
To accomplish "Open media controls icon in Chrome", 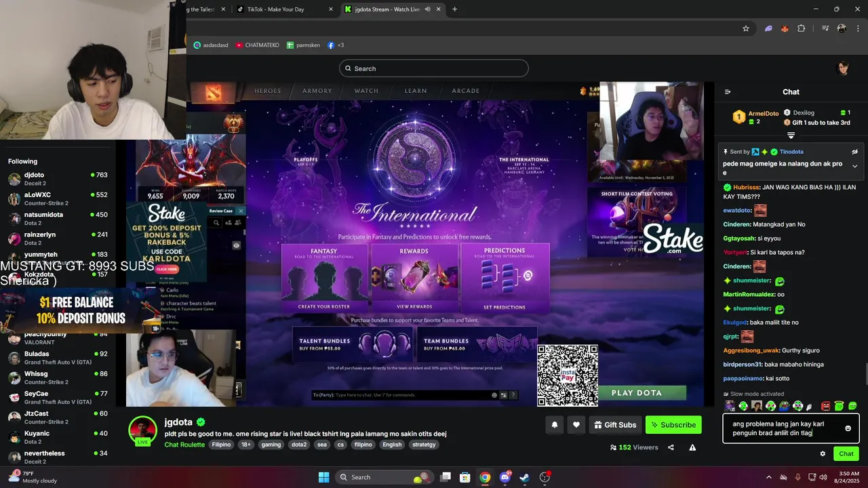I will (825, 28).
